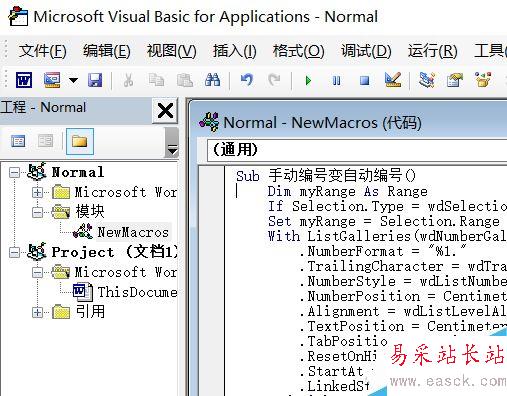507x396 pixels.
Task: Collapse the Project (文档1) tree node
Action: pos(14,252)
